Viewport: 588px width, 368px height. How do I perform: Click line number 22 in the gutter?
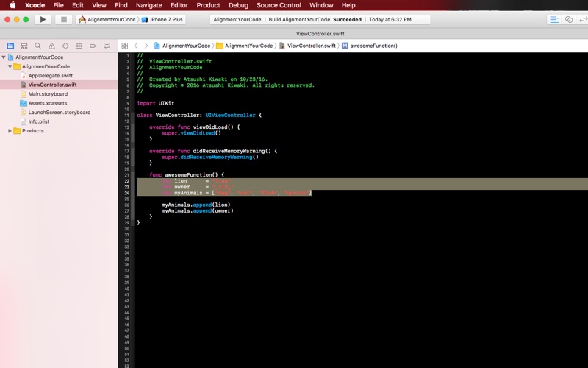[x=126, y=181]
